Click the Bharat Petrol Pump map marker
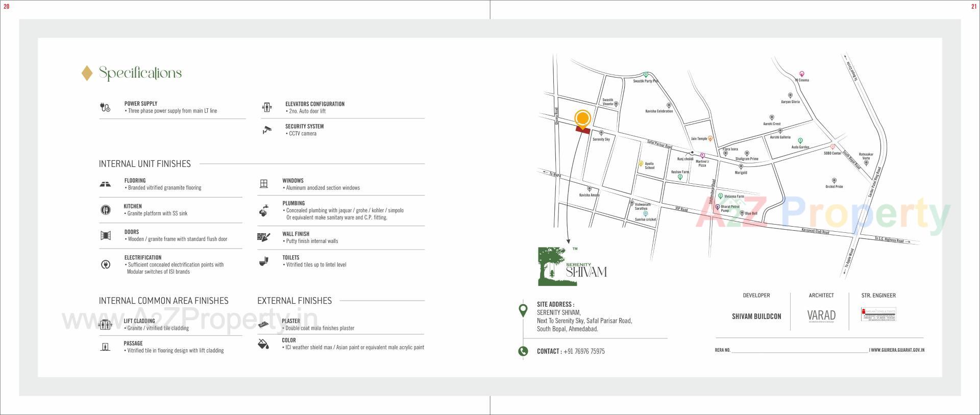 tap(717, 207)
